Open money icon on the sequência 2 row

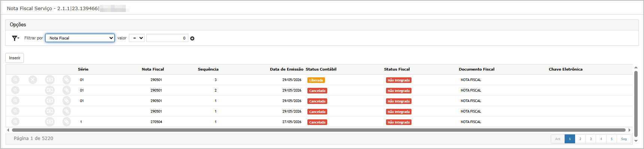click(50, 90)
